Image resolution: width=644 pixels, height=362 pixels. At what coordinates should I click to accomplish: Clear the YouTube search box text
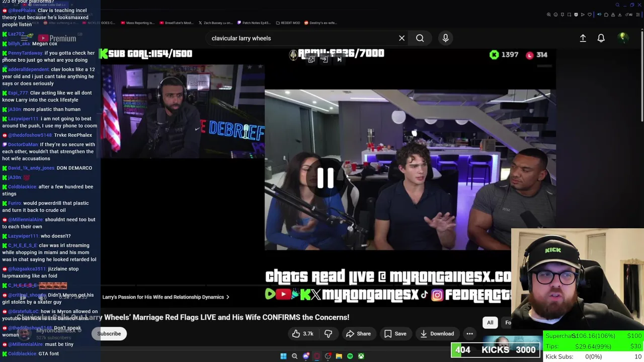(x=401, y=38)
